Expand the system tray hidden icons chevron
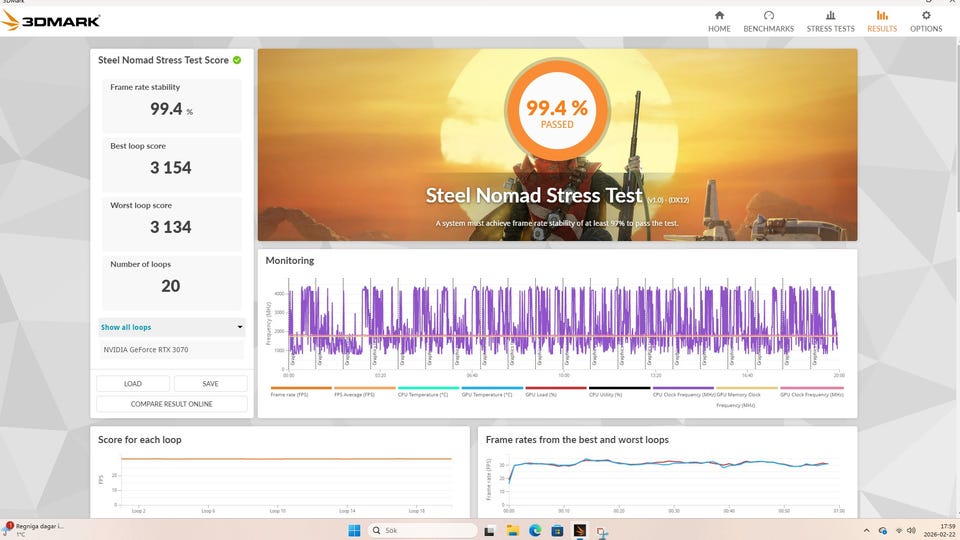960x540 pixels. pos(866,530)
